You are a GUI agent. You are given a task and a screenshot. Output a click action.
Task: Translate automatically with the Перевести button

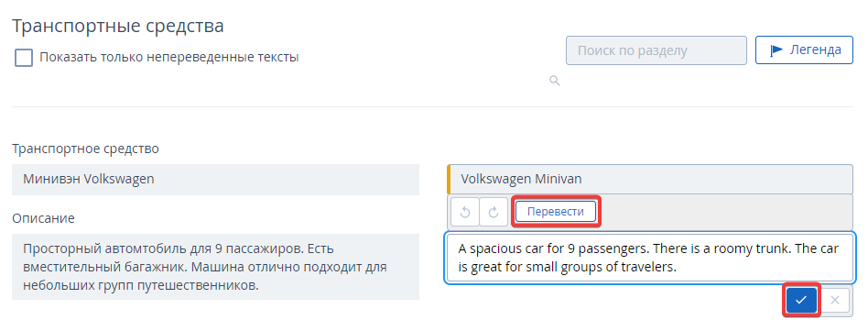tap(555, 212)
